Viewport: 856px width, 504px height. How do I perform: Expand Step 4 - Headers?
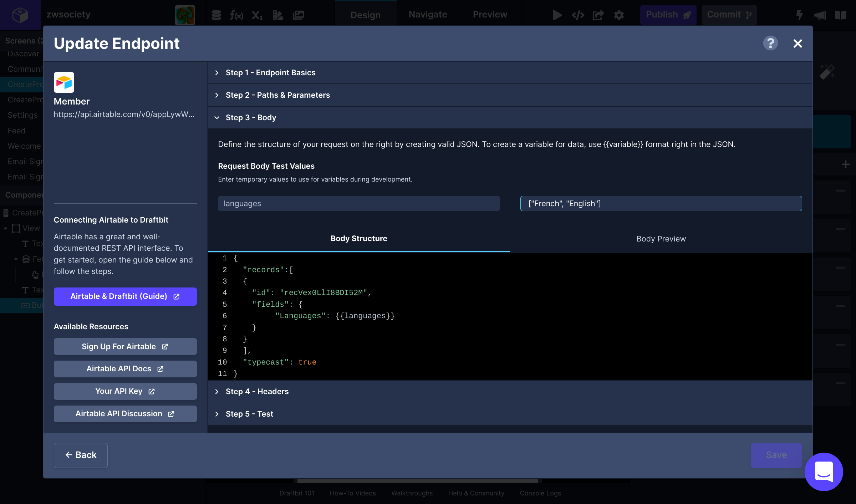(x=510, y=392)
